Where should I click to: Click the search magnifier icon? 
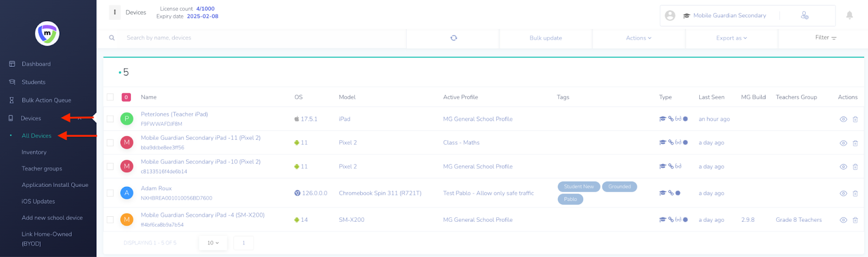pyautogui.click(x=112, y=38)
